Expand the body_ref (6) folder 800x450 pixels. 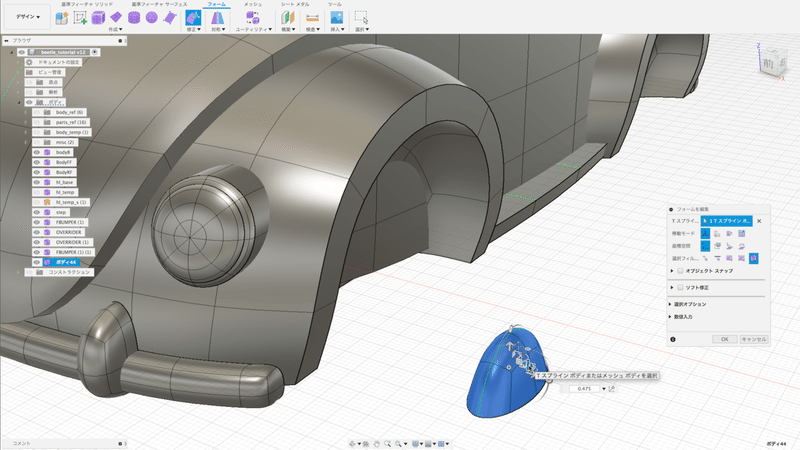pyautogui.click(x=26, y=112)
